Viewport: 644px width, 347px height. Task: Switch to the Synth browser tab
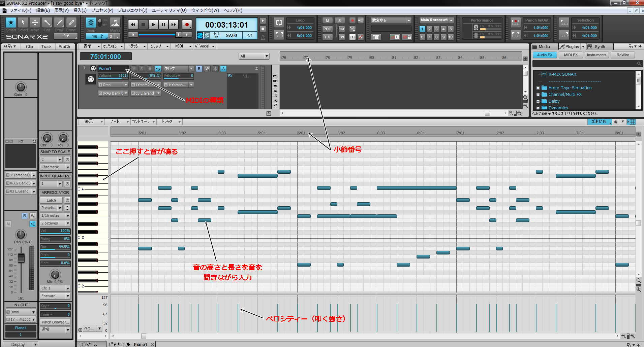600,47
